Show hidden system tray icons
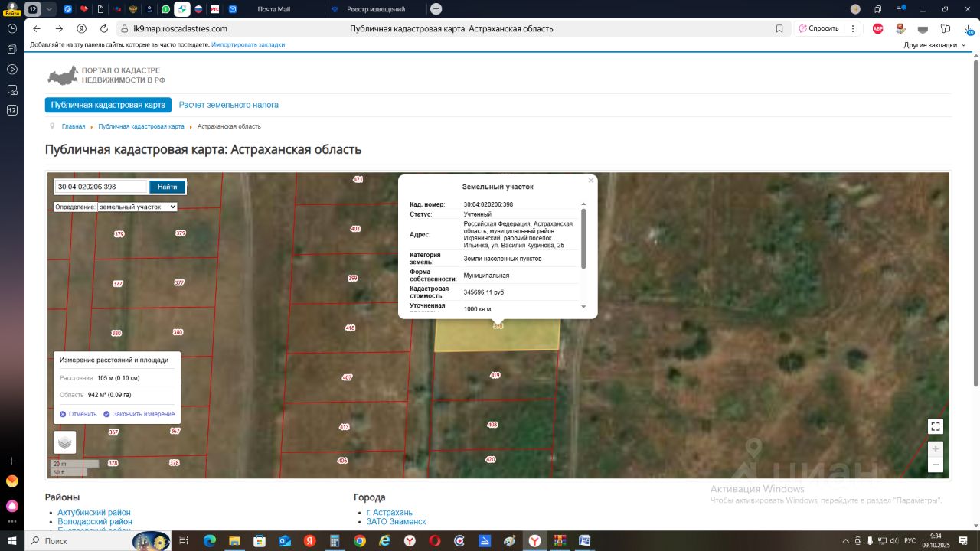 click(845, 541)
